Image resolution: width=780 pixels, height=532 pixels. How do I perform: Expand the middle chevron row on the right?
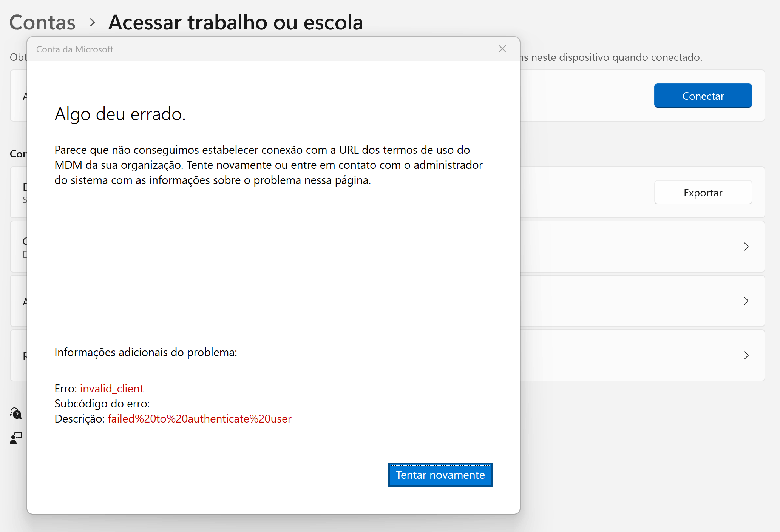coord(746,301)
